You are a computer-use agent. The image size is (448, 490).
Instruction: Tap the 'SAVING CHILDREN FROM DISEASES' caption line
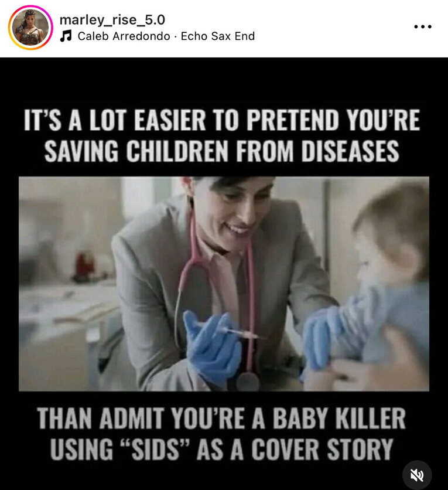click(x=222, y=151)
